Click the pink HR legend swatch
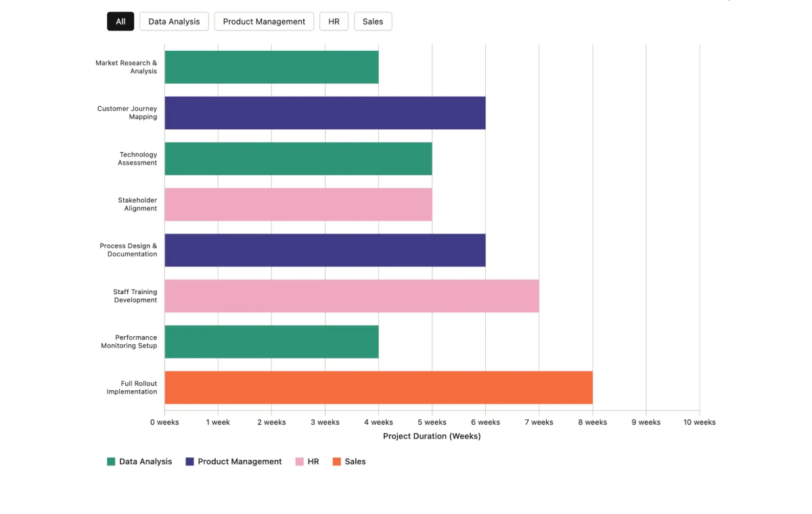812x514 pixels. point(300,462)
